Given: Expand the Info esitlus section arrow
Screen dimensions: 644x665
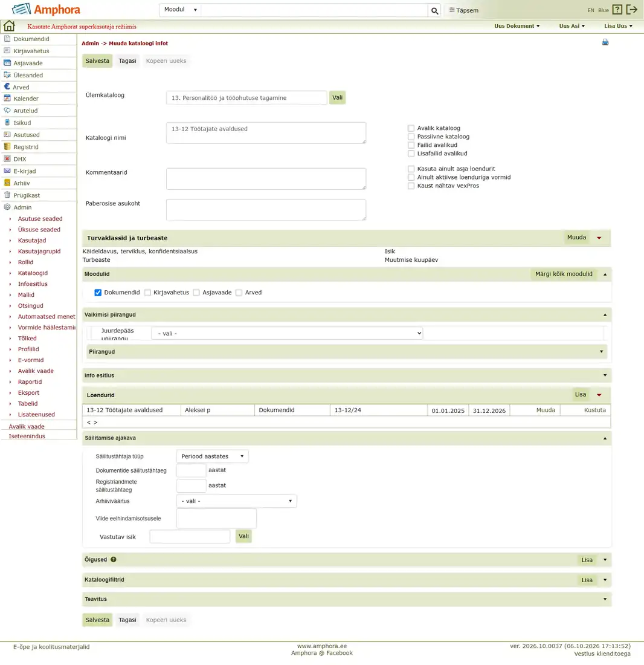Looking at the screenshot, I should tap(605, 375).
